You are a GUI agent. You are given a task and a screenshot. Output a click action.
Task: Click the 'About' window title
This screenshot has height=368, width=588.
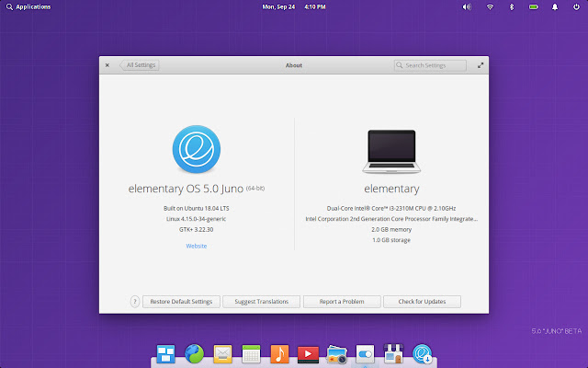[x=294, y=65]
